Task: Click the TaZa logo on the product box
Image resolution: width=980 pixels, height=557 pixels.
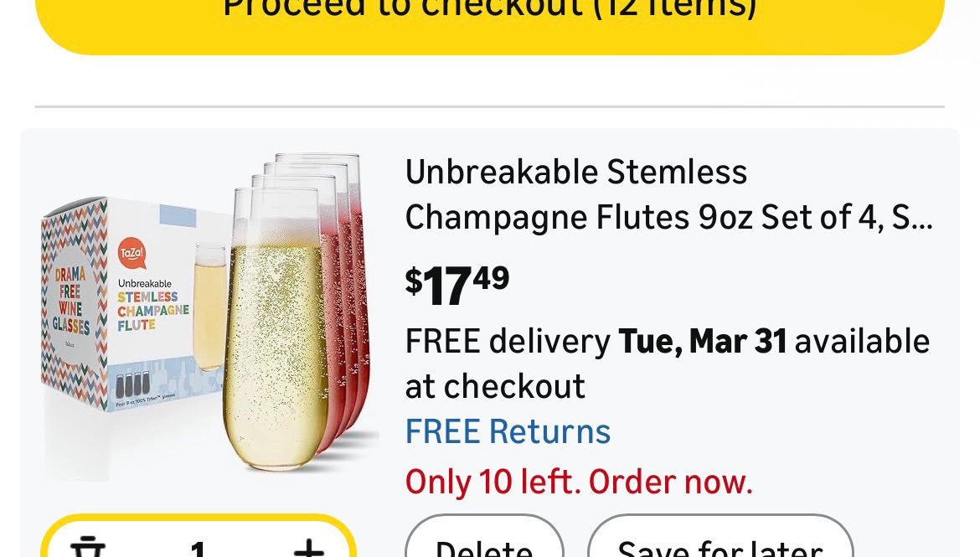Action: pyautogui.click(x=132, y=252)
